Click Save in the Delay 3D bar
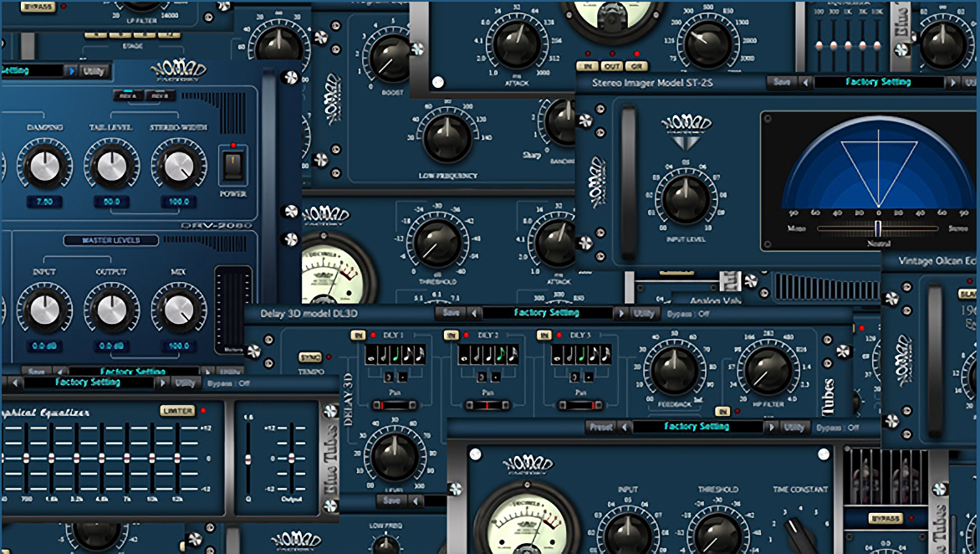This screenshot has width=980, height=554. (x=452, y=313)
